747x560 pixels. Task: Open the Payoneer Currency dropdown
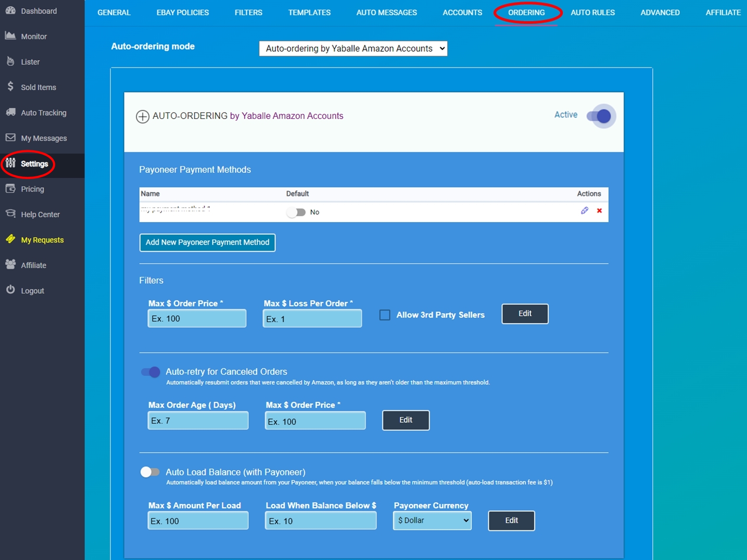click(432, 520)
